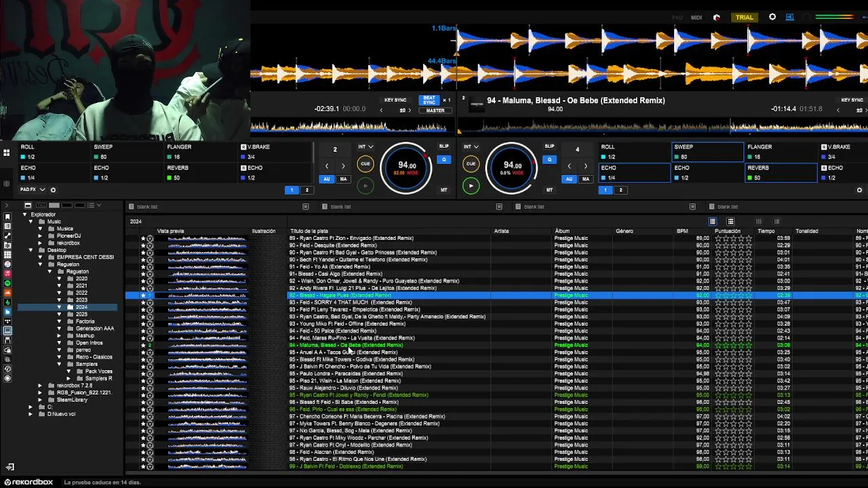The height and width of the screenshot is (488, 868).
Task: Click the recording icon beside MIDI
Action: point(717,18)
